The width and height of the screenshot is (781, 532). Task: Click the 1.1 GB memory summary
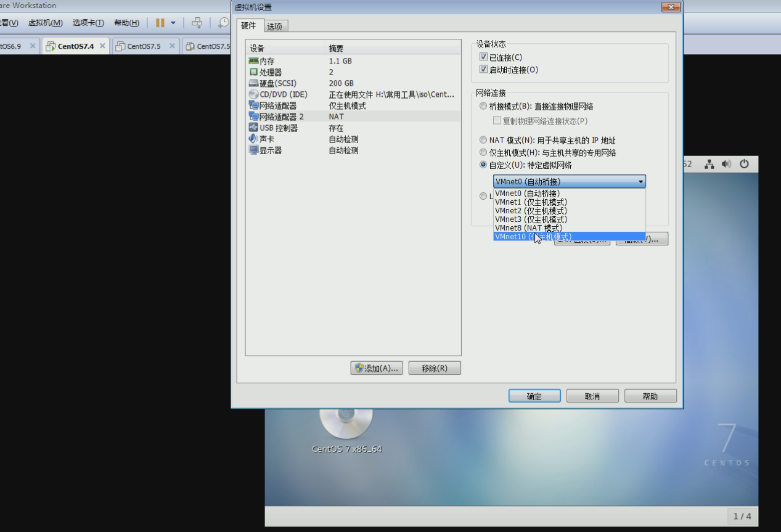pyautogui.click(x=340, y=61)
